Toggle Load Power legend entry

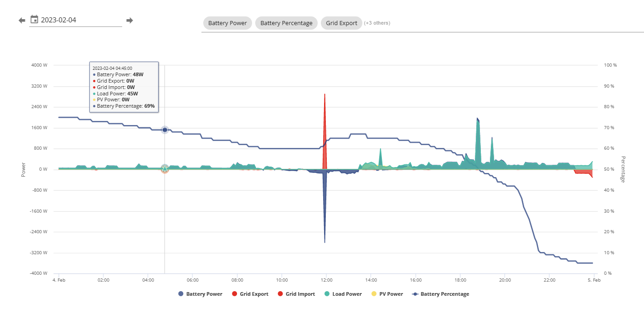coord(343,294)
